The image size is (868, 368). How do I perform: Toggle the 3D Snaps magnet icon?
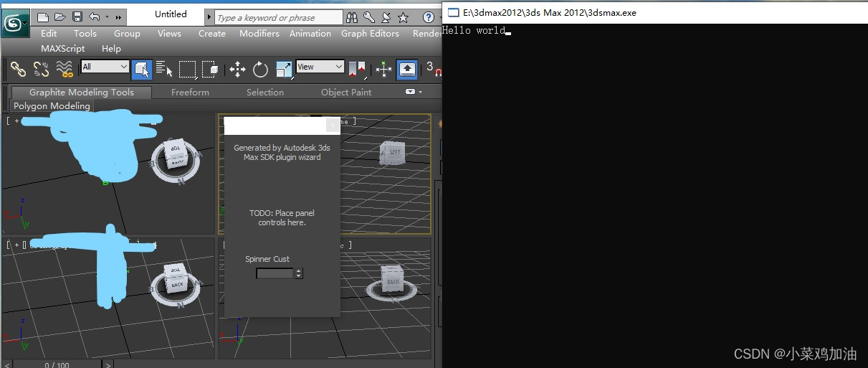coord(434,69)
